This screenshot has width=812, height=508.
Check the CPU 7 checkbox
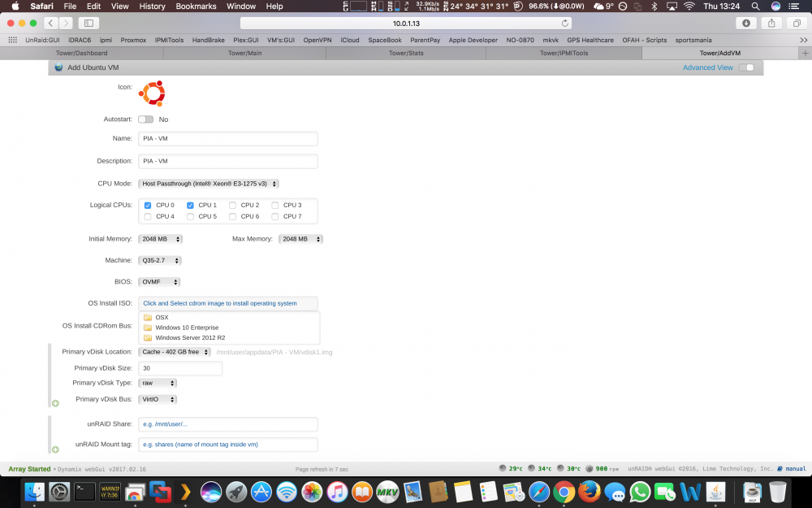coord(275,217)
